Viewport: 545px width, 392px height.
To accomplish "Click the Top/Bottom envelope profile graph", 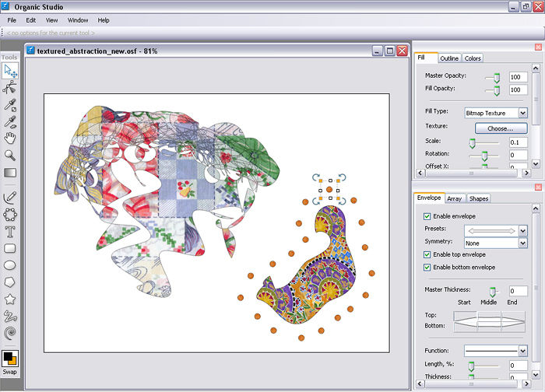I will pyautogui.click(x=489, y=322).
